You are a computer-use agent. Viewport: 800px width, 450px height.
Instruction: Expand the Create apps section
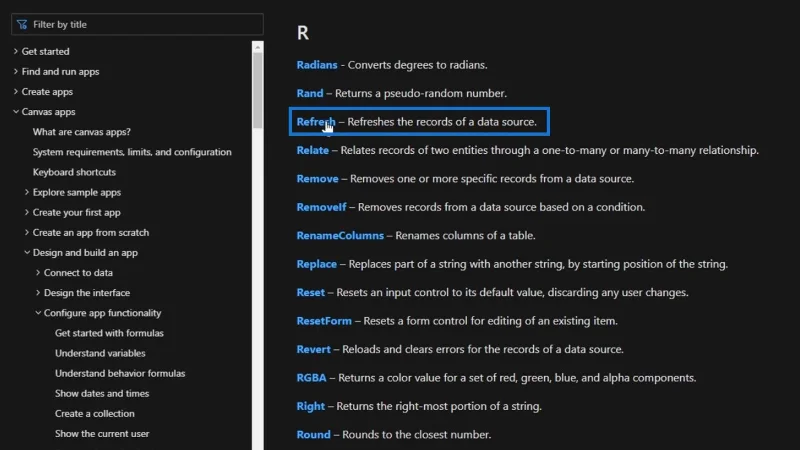pos(16,91)
